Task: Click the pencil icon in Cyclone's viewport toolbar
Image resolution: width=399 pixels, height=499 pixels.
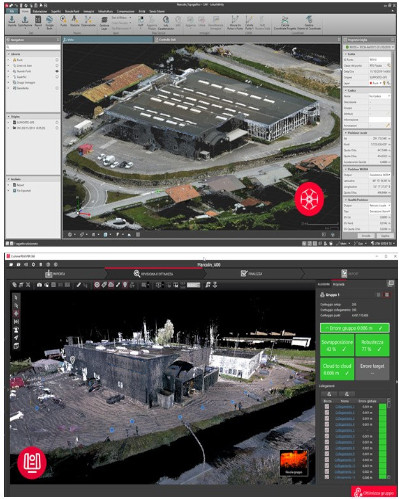Action: [79, 285]
